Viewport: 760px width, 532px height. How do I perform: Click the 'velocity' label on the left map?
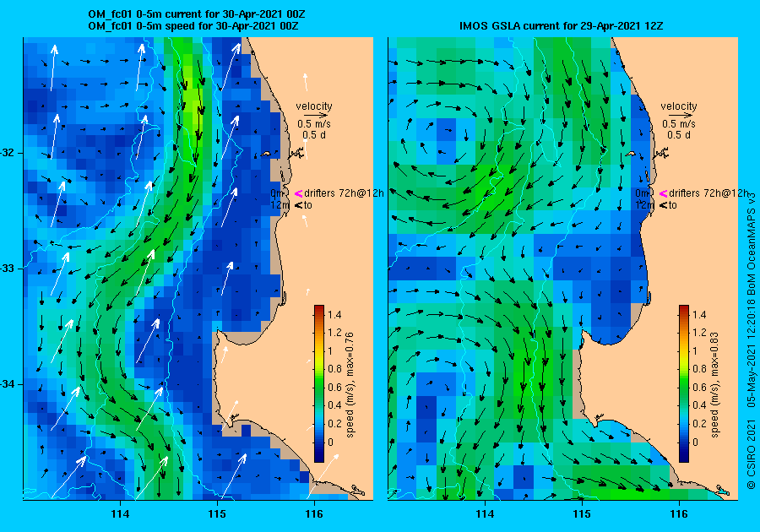pyautogui.click(x=314, y=106)
